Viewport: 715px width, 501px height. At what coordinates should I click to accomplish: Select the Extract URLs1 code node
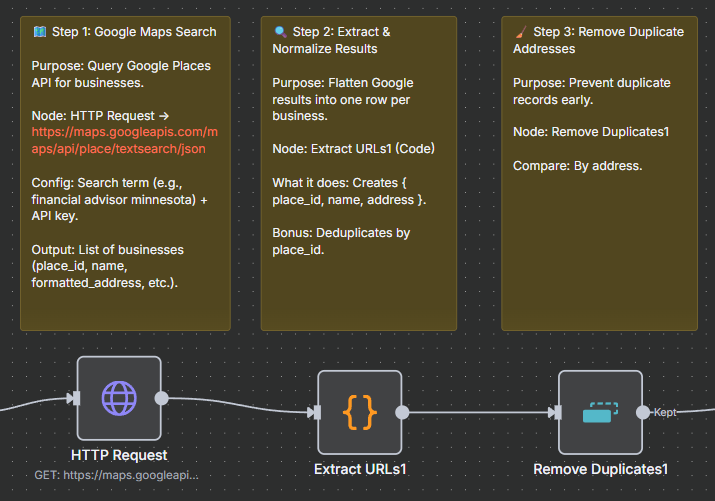[360, 412]
